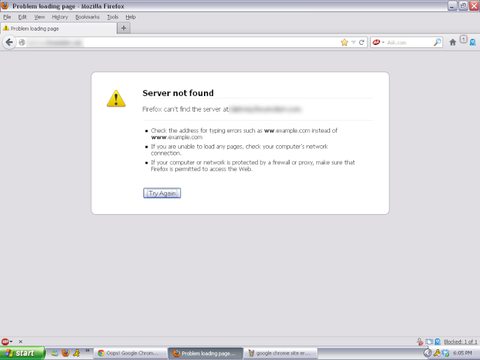
Task: Click the ABP icon in the add-on bar
Action: point(5,341)
